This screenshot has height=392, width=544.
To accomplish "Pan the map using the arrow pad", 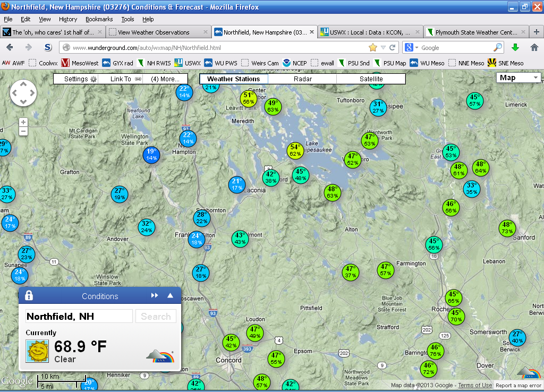I will click(23, 93).
